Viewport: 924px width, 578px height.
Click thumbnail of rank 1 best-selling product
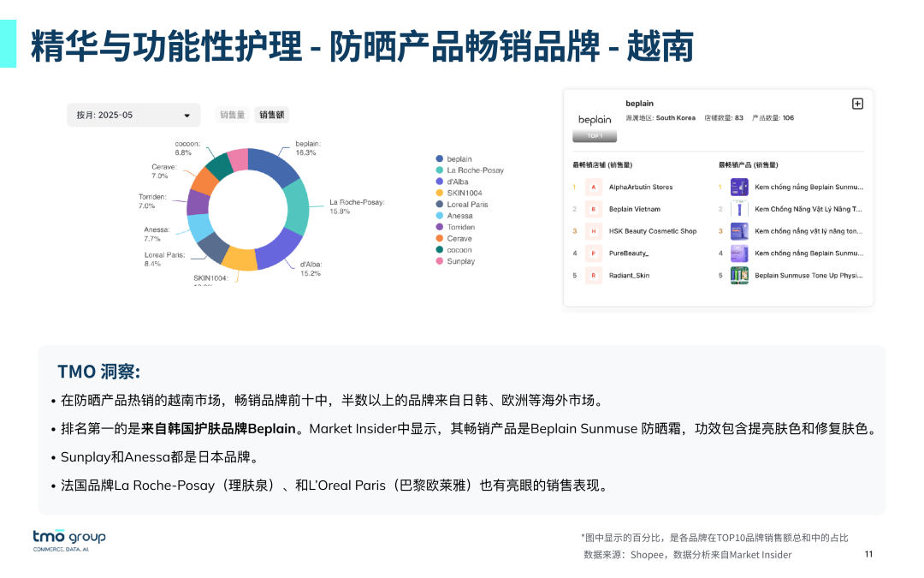[x=739, y=187]
